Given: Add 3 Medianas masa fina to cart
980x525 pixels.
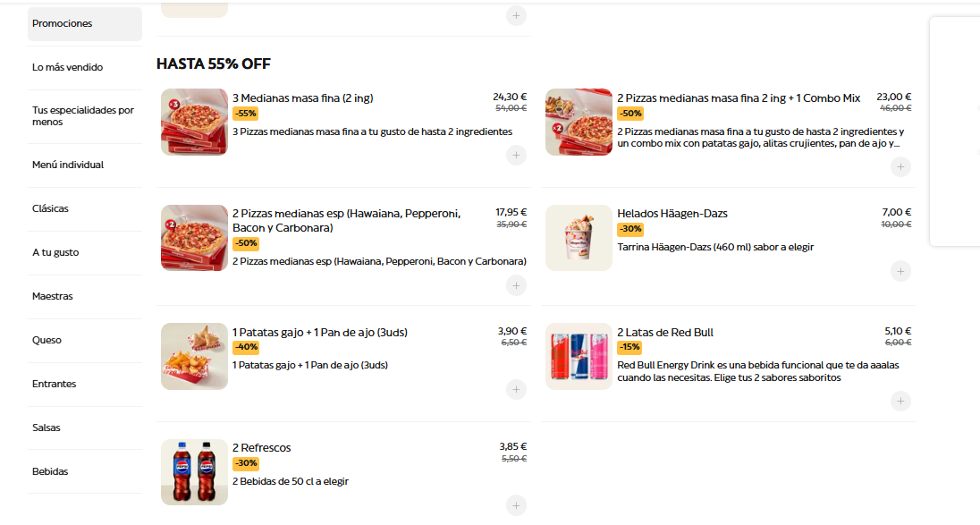Looking at the screenshot, I should click(516, 156).
